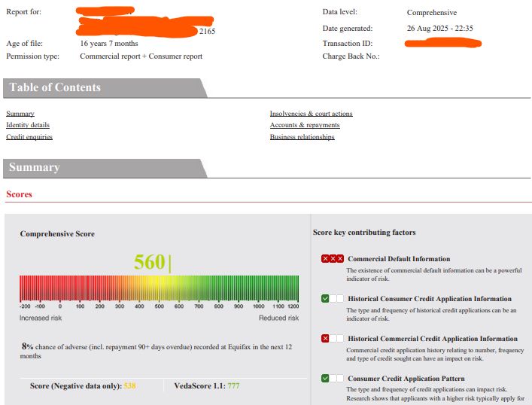Click the date generated value 26 Aug 2025
Viewport: 532px width, 405px height.
coord(439,28)
